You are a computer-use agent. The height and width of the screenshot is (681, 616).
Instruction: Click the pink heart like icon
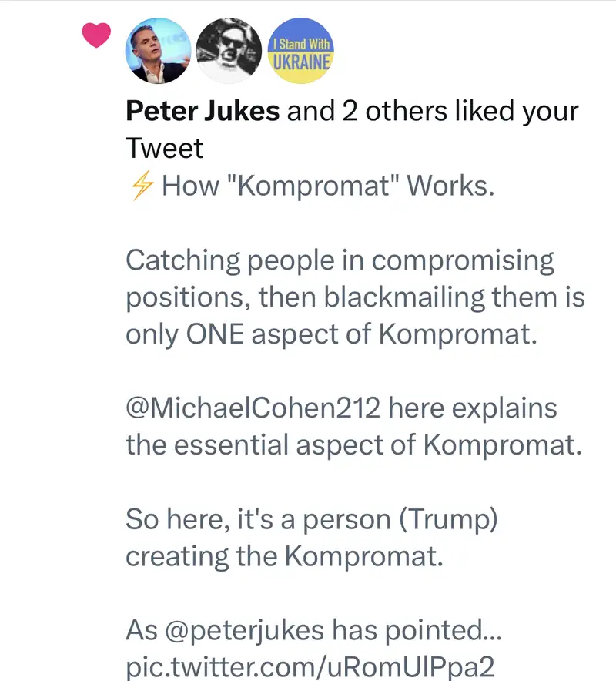coord(96,35)
